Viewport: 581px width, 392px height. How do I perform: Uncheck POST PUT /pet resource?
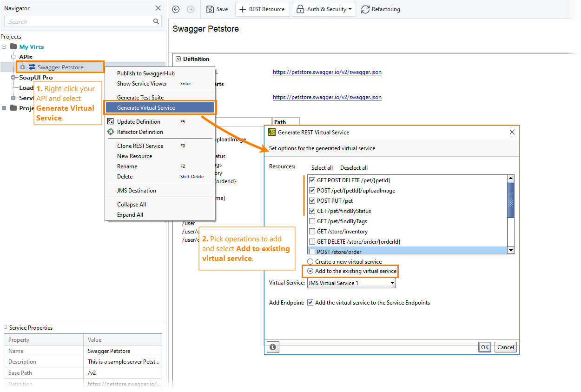tap(312, 201)
